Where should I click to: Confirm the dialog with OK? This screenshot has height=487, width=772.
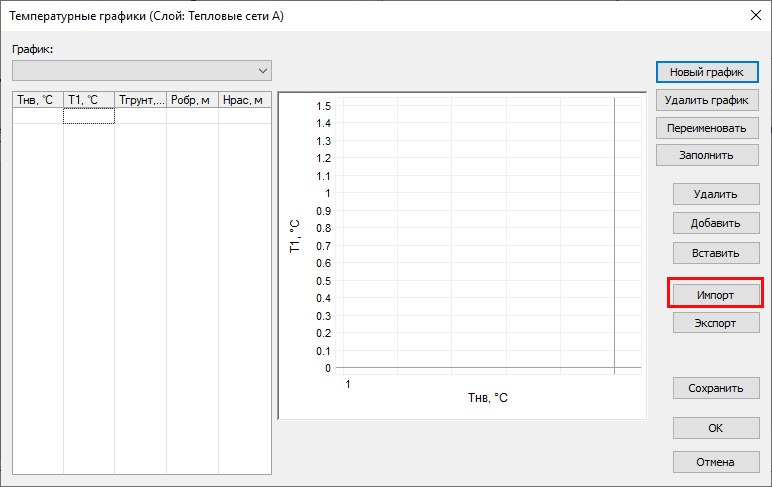(x=714, y=428)
